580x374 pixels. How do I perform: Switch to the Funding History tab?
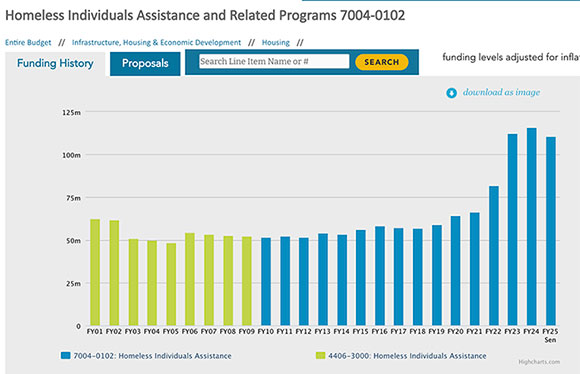pos(55,63)
